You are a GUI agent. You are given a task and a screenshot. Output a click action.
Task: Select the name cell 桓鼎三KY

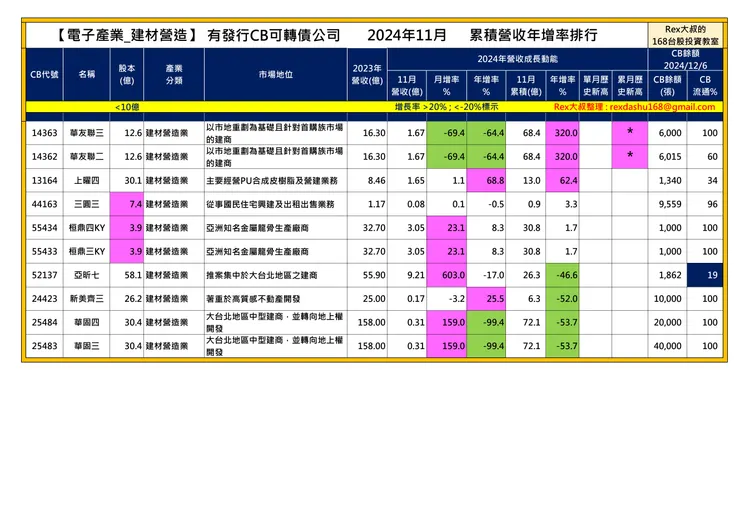click(x=86, y=251)
